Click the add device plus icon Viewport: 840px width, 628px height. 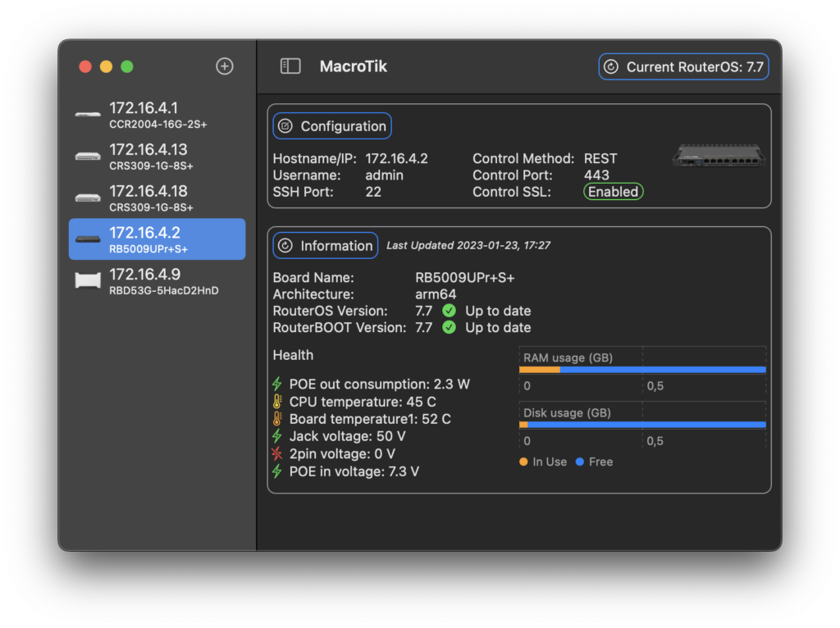(225, 66)
